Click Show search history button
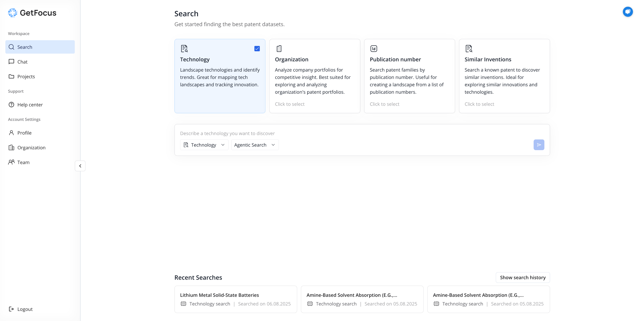This screenshot has height=321, width=644. (x=522, y=278)
